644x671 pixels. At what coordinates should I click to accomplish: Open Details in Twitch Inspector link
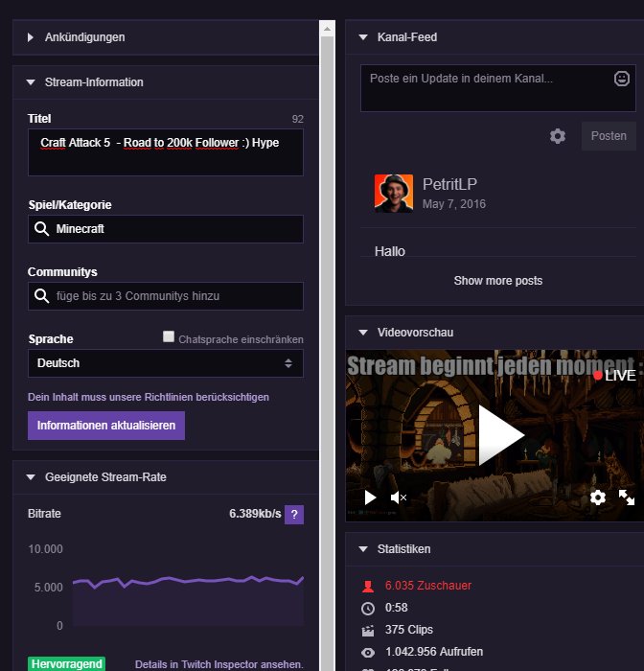pos(218,664)
